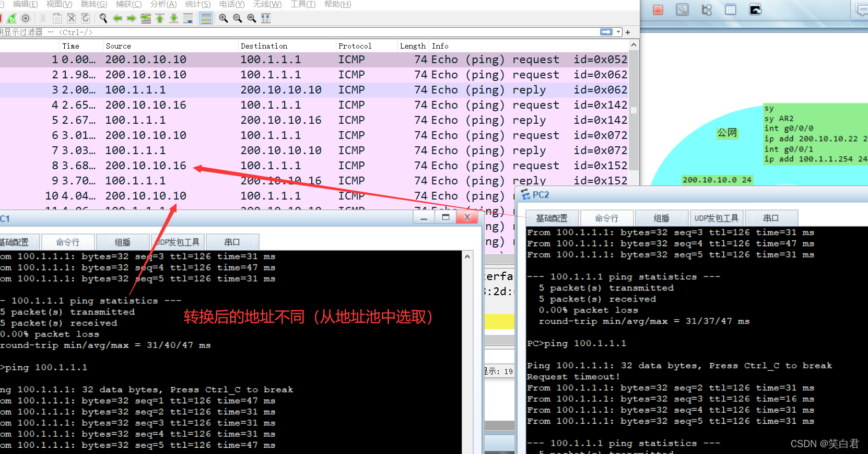
Task: Jump to last packet icon
Action: [174, 18]
